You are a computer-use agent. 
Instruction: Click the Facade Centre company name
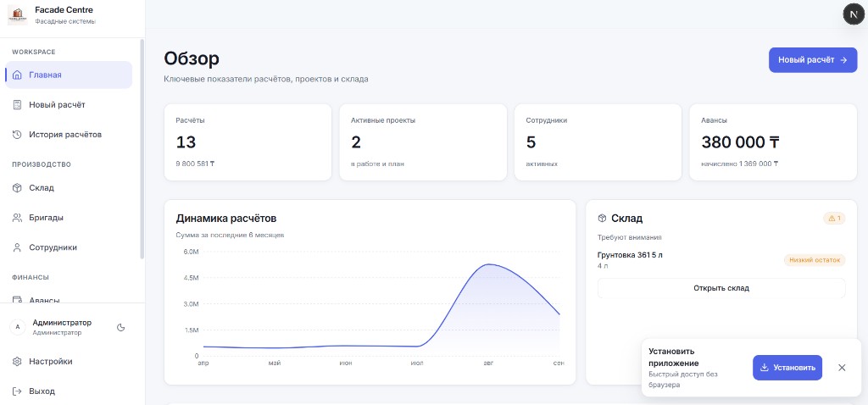pyautogui.click(x=64, y=10)
